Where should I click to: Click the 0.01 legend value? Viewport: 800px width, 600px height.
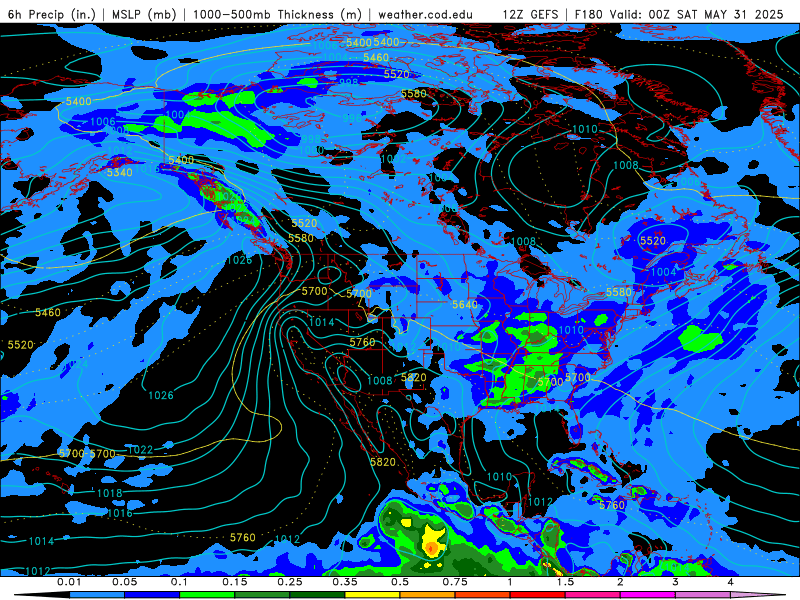(69, 582)
